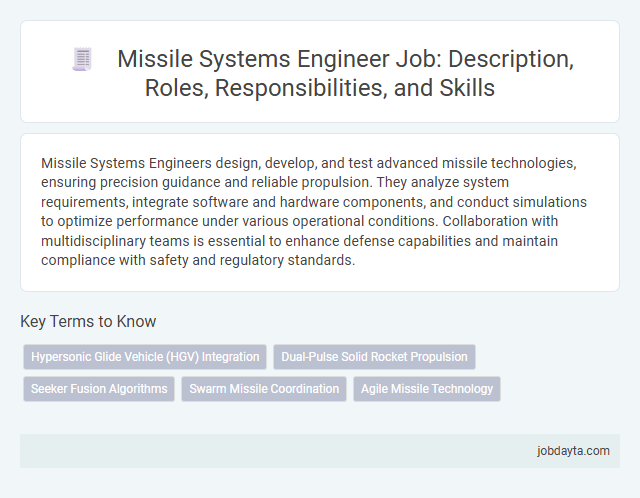Click the Missile Systems Engineers description paragraph
Image resolution: width=640 pixels, height=498 pixels.
click(x=314, y=211)
